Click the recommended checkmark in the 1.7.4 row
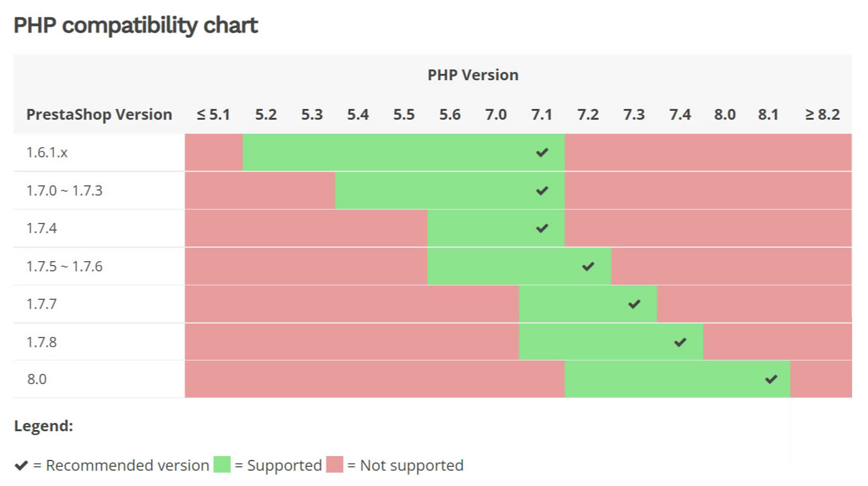Viewport: 868px width, 486px height. coord(542,228)
